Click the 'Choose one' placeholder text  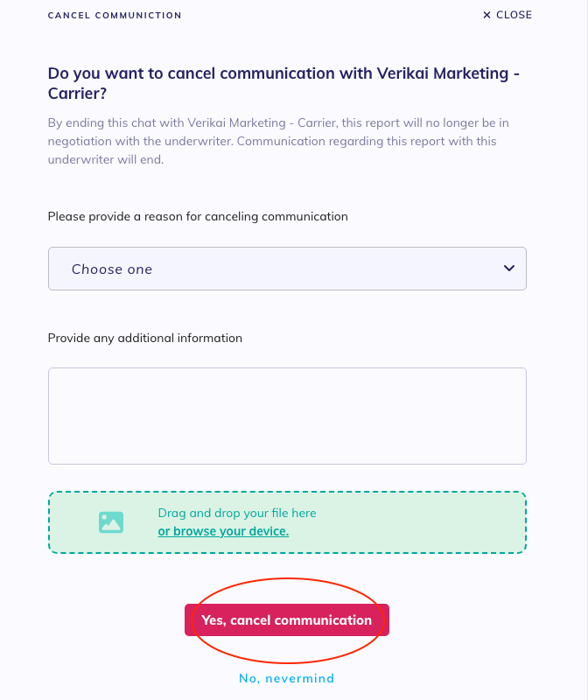(112, 269)
